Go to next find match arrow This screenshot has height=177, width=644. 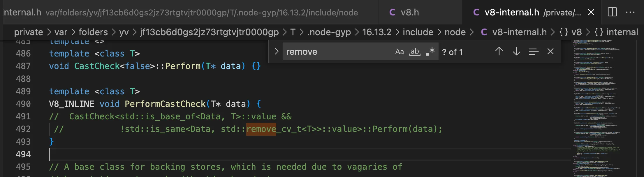click(516, 52)
